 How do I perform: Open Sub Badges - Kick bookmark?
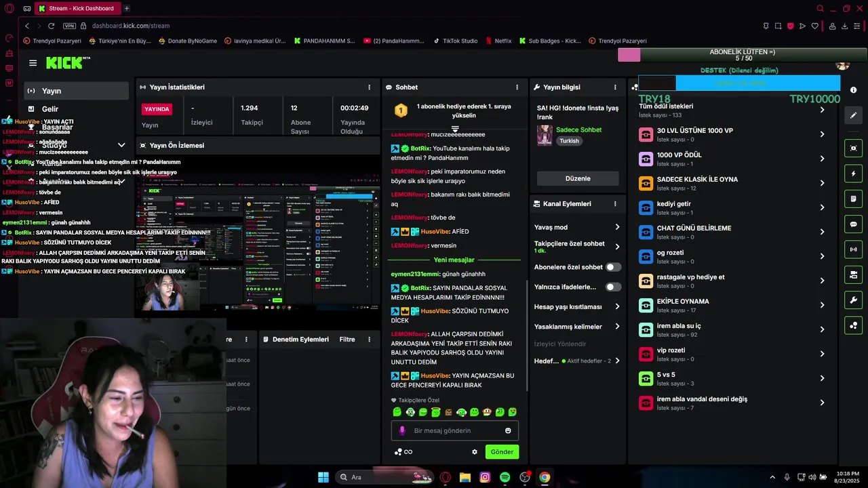coord(550,41)
